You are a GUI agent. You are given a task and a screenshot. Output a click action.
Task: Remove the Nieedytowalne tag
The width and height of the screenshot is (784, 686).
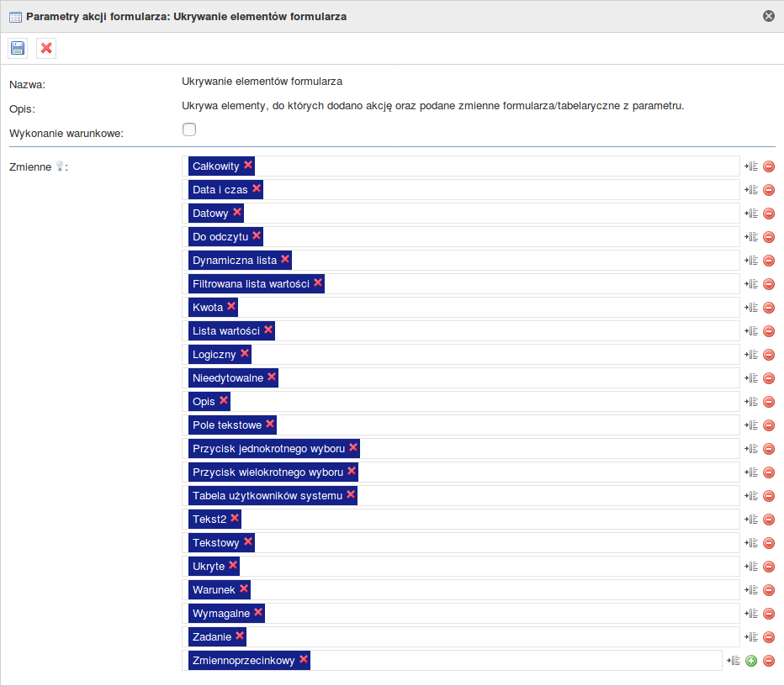point(272,377)
